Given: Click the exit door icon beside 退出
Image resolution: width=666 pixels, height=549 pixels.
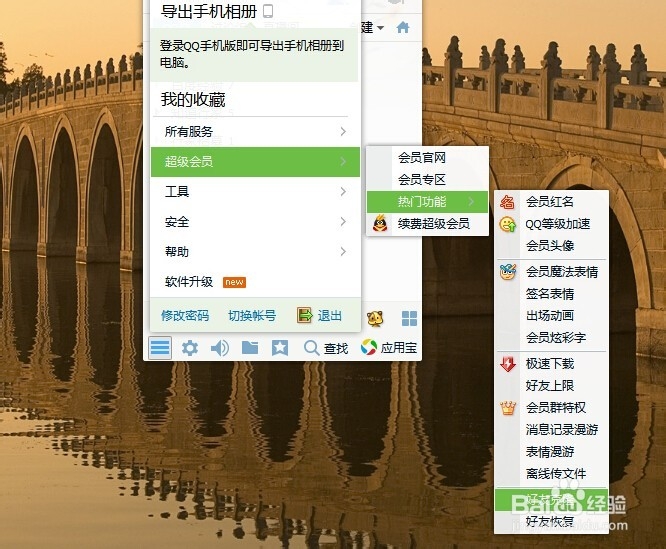Looking at the screenshot, I should click(x=305, y=315).
